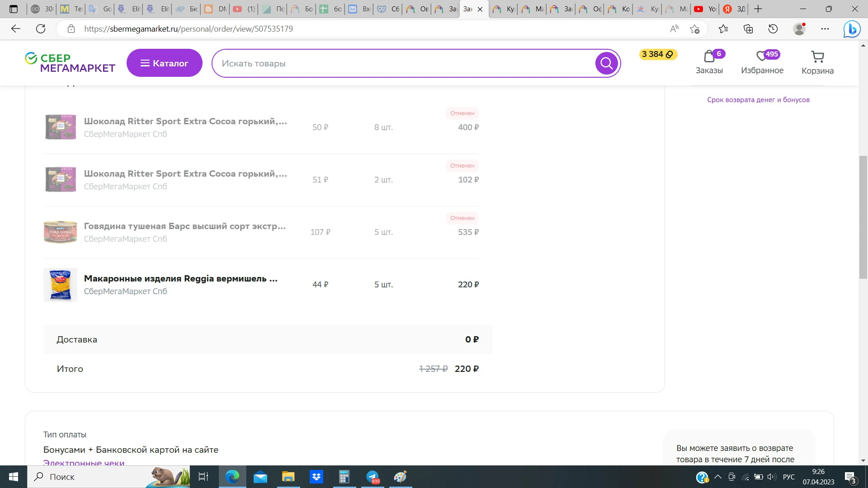Click the purple search magnifier button
The image size is (868, 488).
606,63
